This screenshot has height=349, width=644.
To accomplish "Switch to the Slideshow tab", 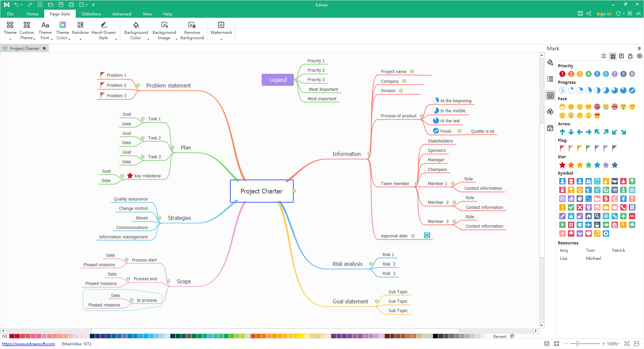I will pos(91,14).
